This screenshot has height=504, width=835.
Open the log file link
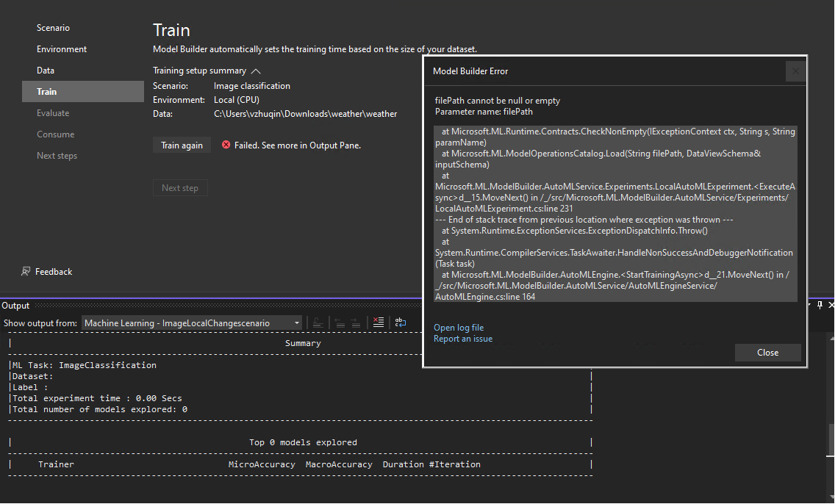coord(459,328)
